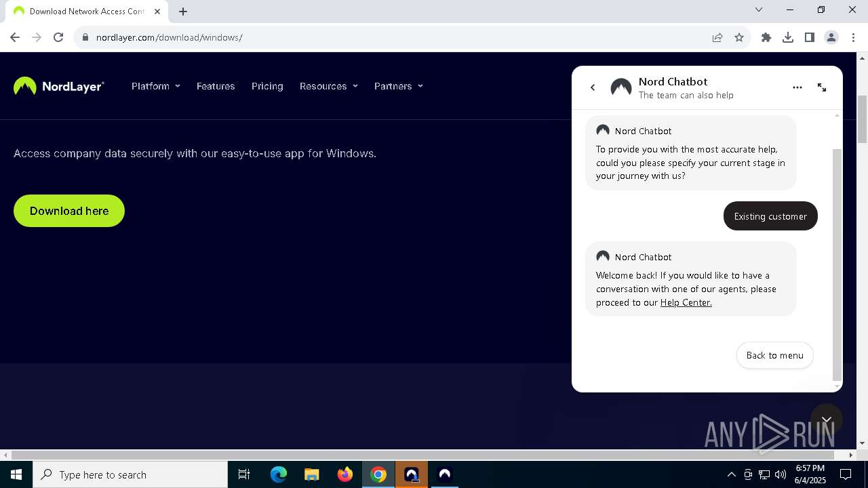Reload the NordLayer page
The image size is (868, 488).
coord(58,37)
